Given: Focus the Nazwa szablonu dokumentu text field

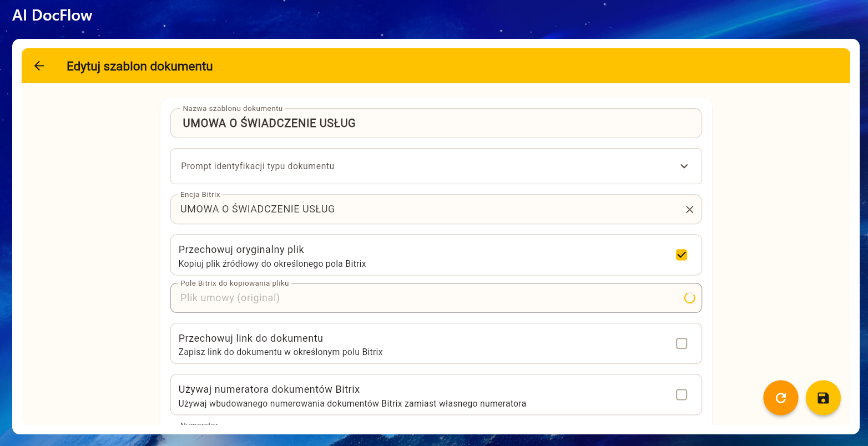Looking at the screenshot, I should point(436,123).
